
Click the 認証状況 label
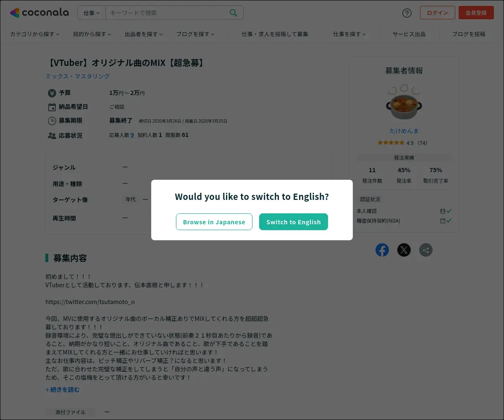click(x=370, y=199)
